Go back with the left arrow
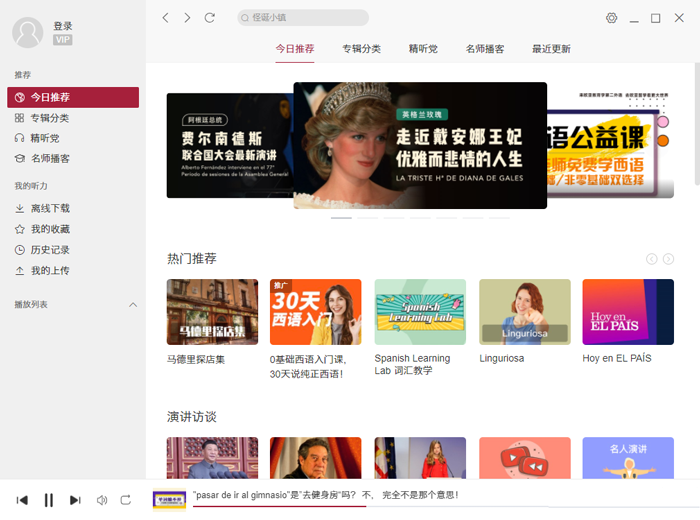Screen dimensions: 700x520 pyautogui.click(x=166, y=18)
